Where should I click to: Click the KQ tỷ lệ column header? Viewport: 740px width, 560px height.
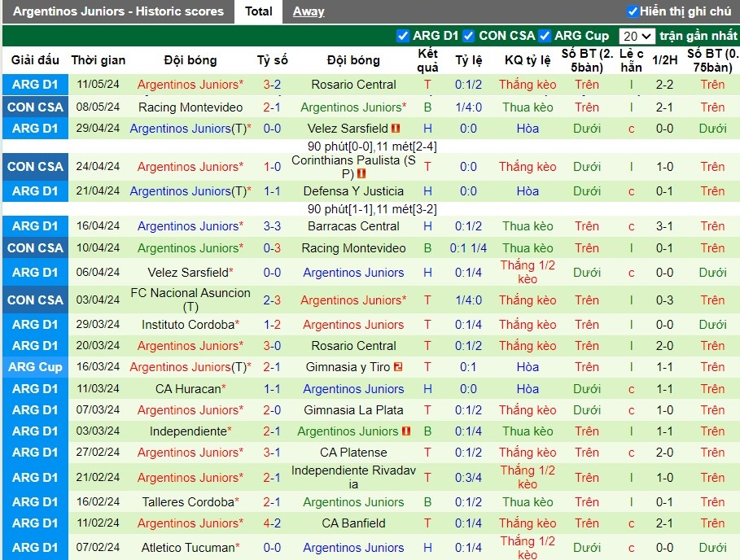pos(528,60)
